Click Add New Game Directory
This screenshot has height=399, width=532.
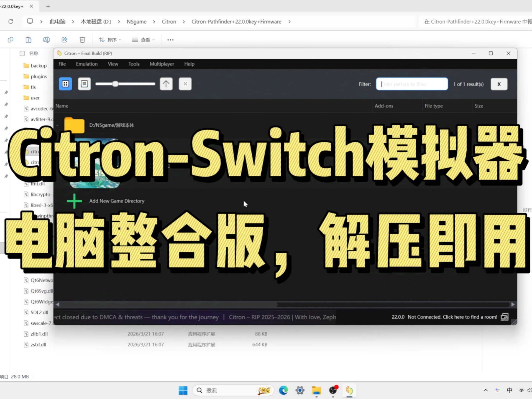(117, 201)
